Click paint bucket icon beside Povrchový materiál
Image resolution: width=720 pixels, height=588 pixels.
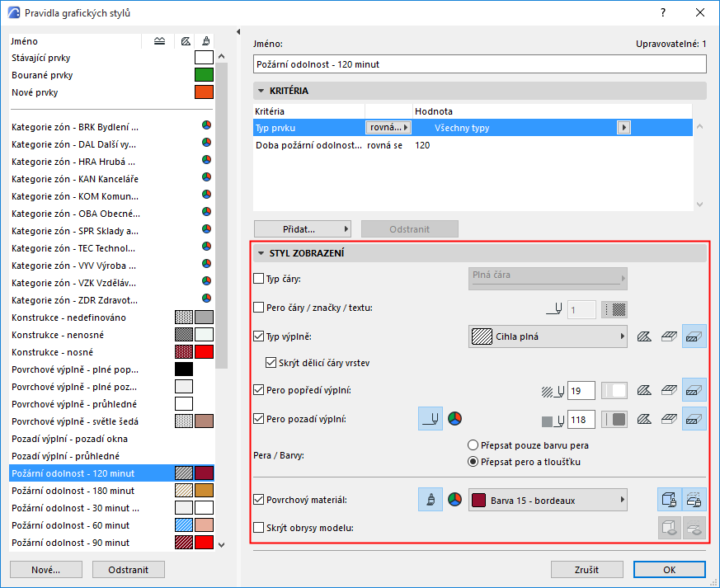coord(431,500)
